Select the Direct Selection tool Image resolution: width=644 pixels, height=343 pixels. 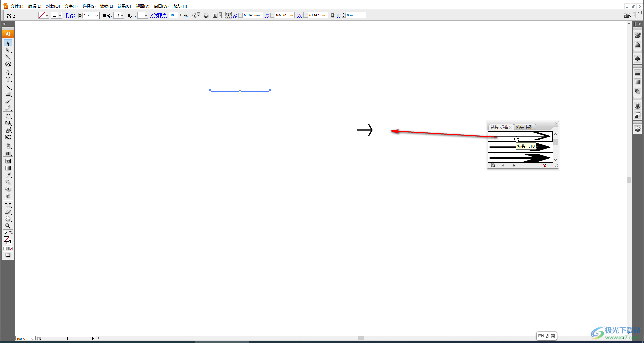[8, 50]
